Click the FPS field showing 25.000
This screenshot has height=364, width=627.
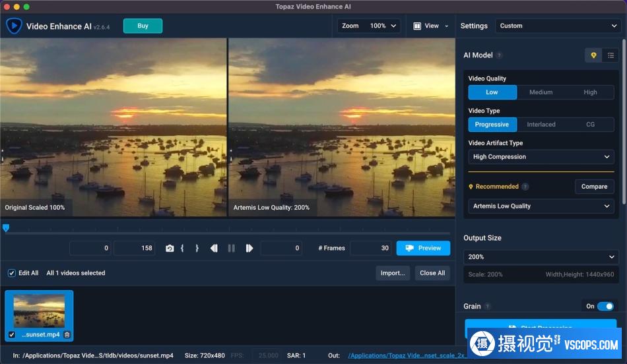click(266, 355)
